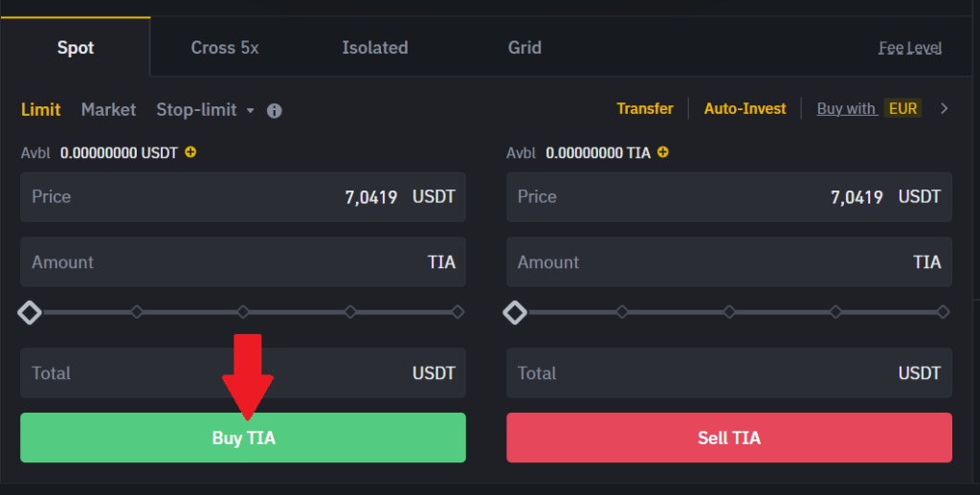Click the sell slider's diamond handle
Screen dimensions: 980x495
(x=516, y=312)
